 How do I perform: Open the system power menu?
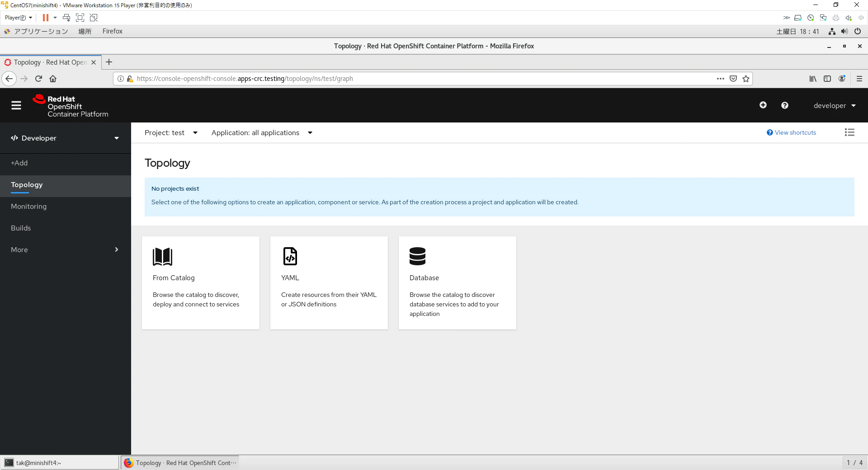coord(858,31)
